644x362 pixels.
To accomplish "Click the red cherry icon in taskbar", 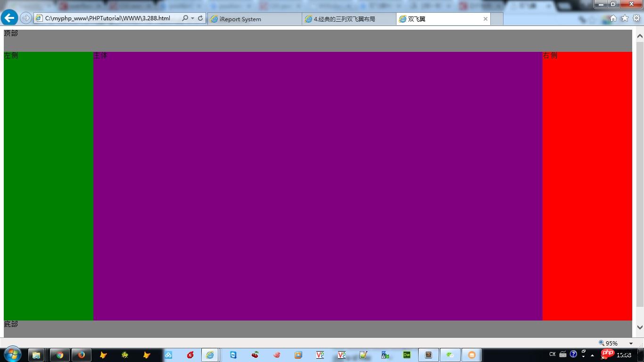I will tap(255, 355).
